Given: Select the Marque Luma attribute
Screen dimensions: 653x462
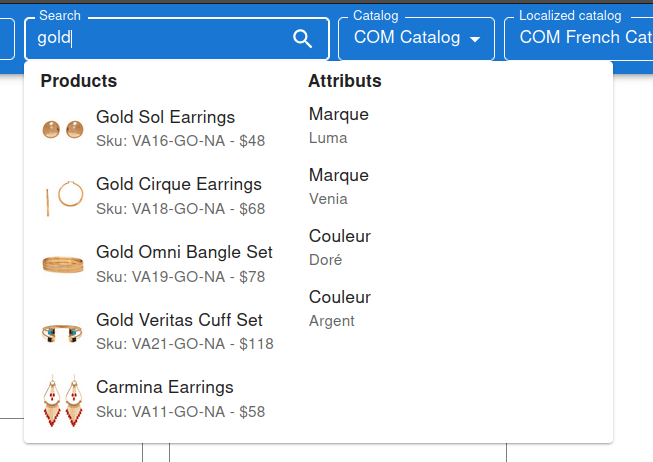Looking at the screenshot, I should [x=339, y=125].
